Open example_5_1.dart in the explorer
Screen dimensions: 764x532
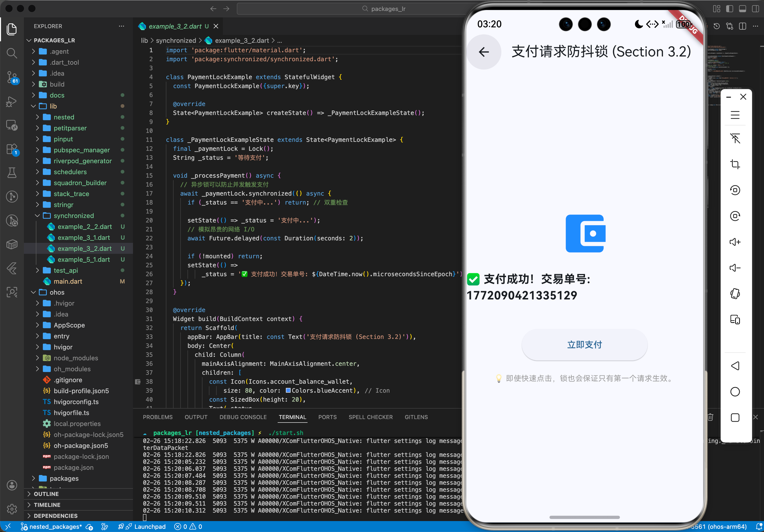coord(83,259)
